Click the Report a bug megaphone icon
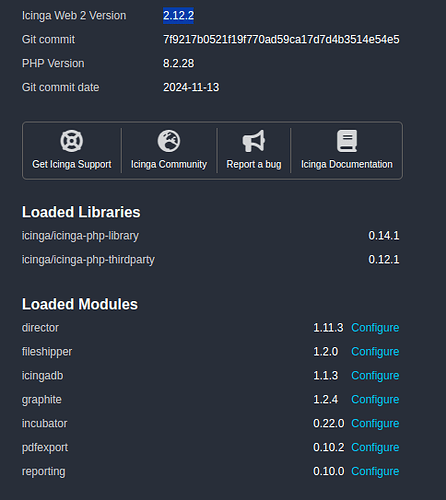 coord(254,141)
